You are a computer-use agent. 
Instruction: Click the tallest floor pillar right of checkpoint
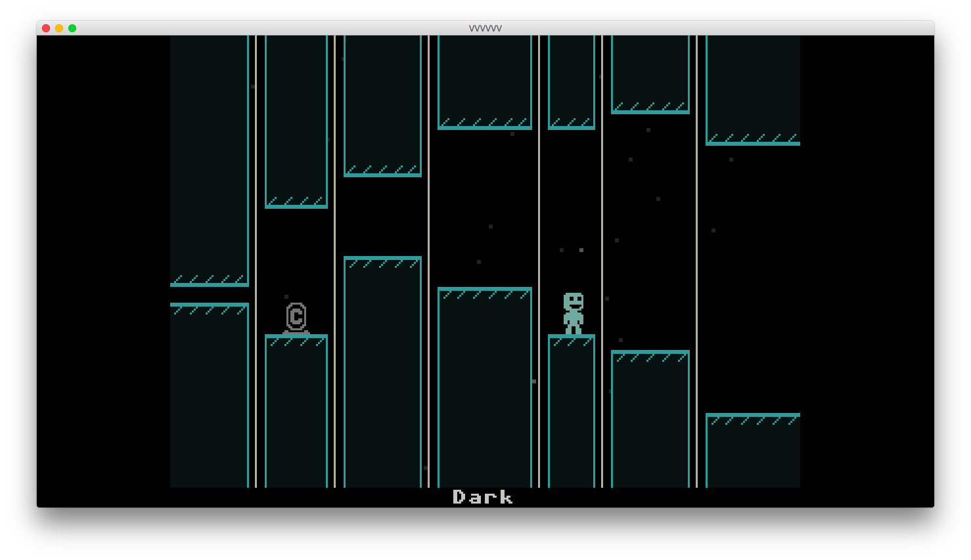tap(382, 371)
